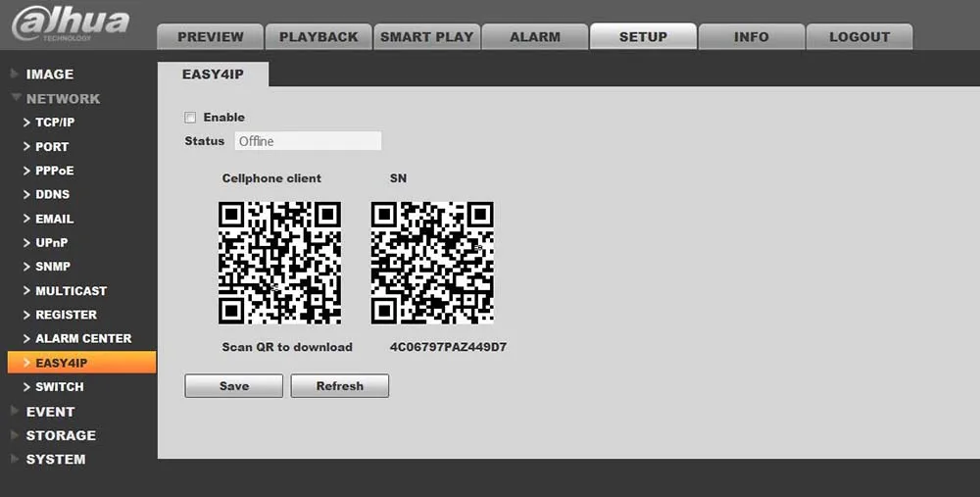Screen dimensions: 980x497
Task: Open EMAIL settings
Action: pyautogui.click(x=54, y=220)
